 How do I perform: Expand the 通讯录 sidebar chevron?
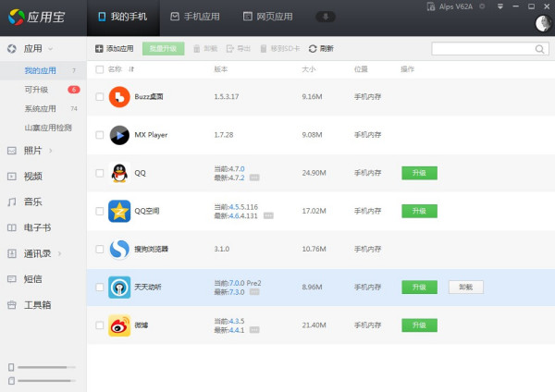[59, 253]
